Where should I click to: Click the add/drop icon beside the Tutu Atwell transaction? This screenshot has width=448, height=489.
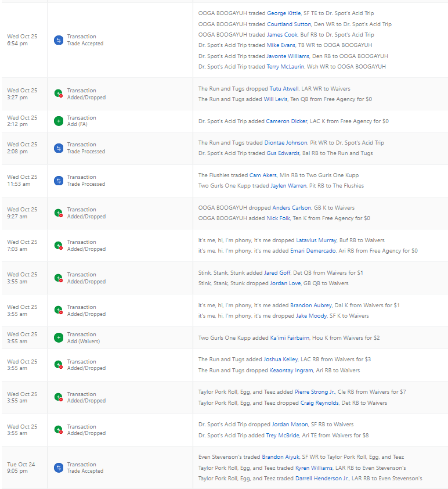coord(58,94)
